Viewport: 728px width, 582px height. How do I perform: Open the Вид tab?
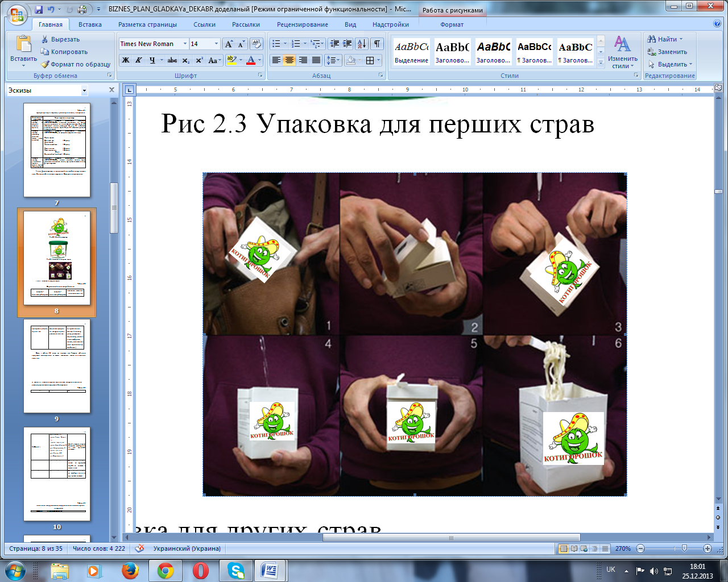pos(350,24)
